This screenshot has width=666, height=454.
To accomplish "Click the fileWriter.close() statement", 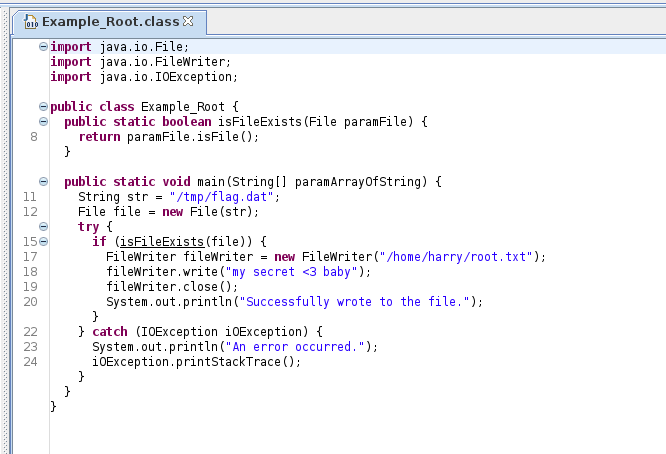I will click(x=172, y=287).
